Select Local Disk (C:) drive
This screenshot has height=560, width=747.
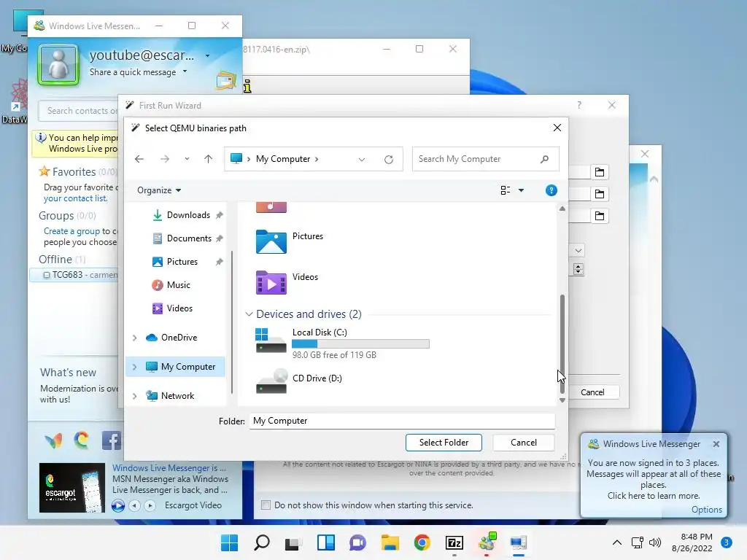(342, 343)
